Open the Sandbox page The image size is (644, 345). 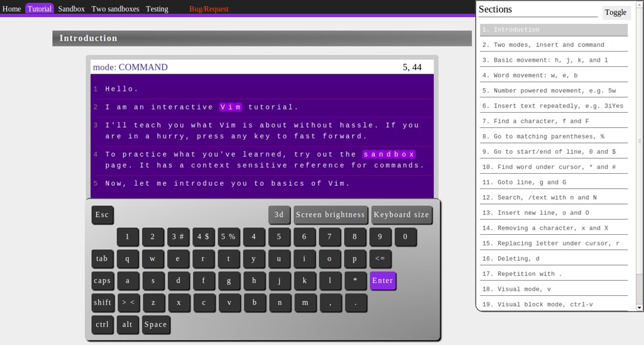point(71,9)
